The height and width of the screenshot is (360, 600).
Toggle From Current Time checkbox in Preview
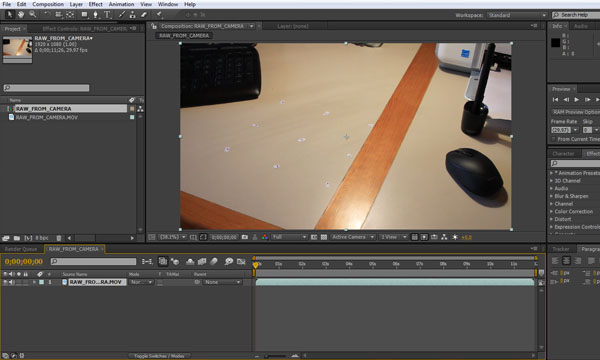[x=553, y=139]
